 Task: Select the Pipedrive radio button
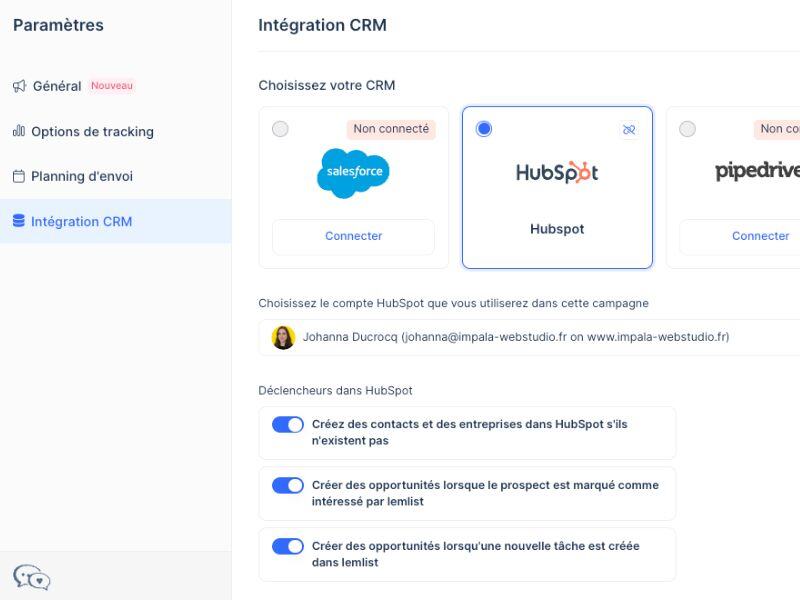tap(687, 129)
